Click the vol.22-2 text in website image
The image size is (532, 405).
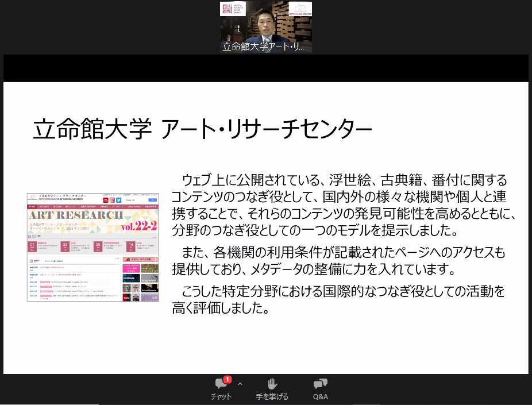pyautogui.click(x=140, y=226)
